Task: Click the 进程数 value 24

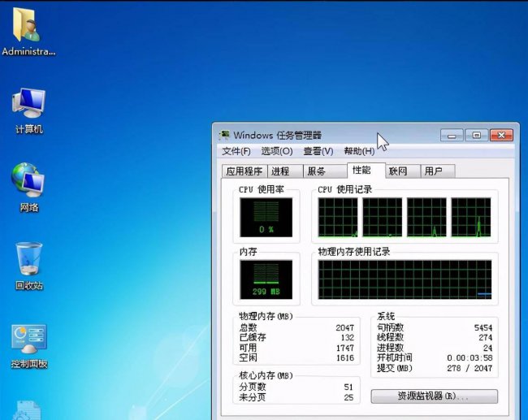Action: click(487, 348)
